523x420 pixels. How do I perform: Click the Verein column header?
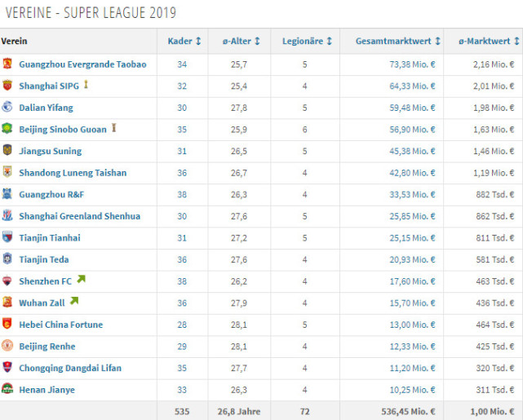15,42
